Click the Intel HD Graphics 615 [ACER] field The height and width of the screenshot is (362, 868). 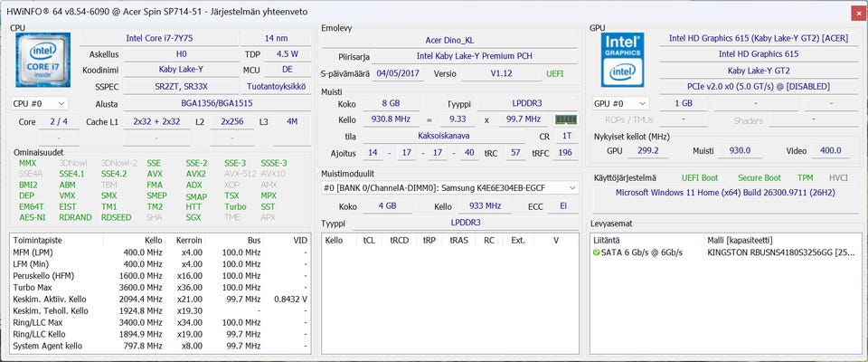[x=759, y=38]
